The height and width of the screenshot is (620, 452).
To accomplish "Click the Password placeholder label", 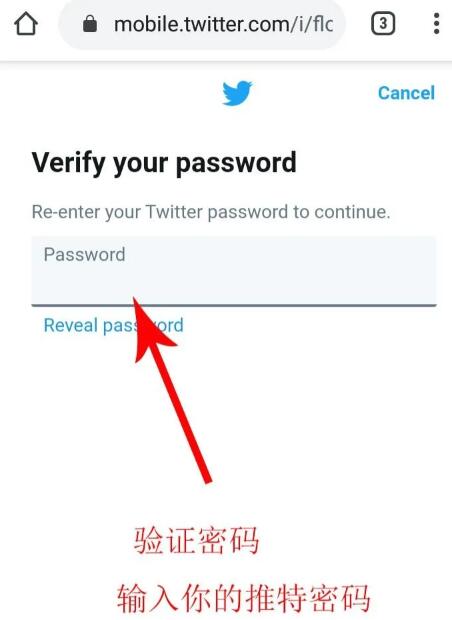I will (x=85, y=254).
